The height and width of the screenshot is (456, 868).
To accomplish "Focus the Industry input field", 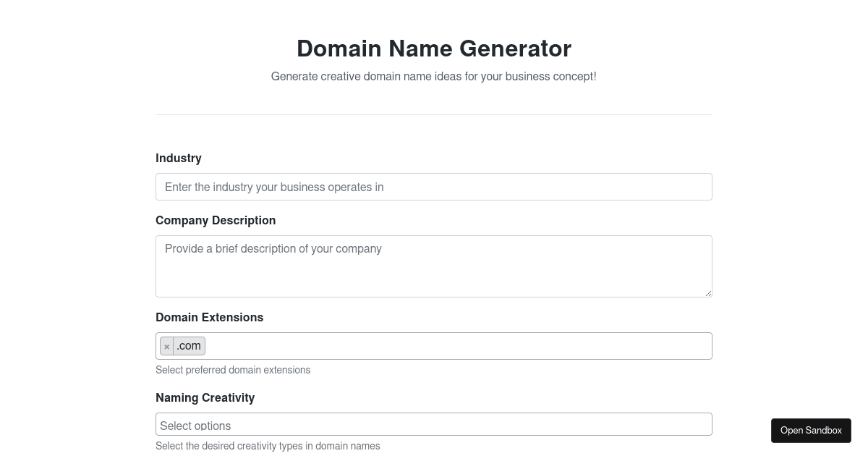I will (x=434, y=187).
